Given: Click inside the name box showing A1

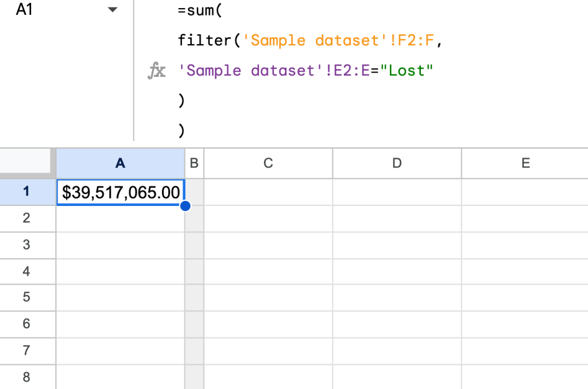Looking at the screenshot, I should [46, 9].
